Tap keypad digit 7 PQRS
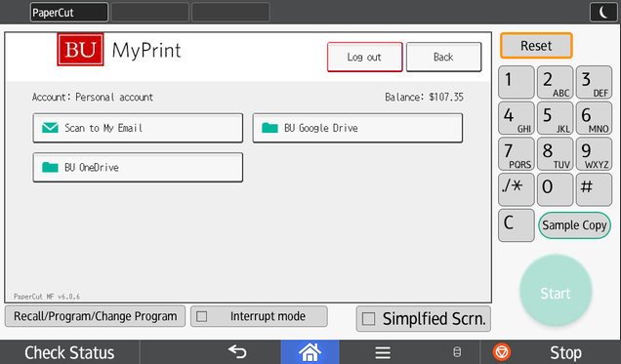This screenshot has height=364, width=621. (x=517, y=153)
